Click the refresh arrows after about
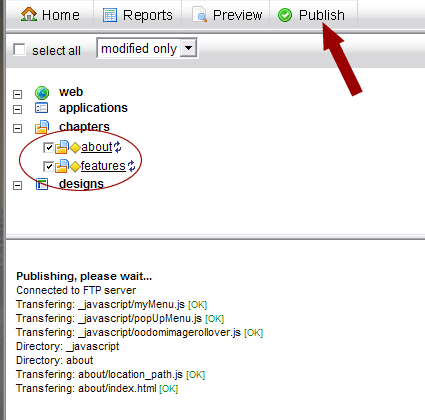Screen dimensions: 425x420 [x=117, y=147]
